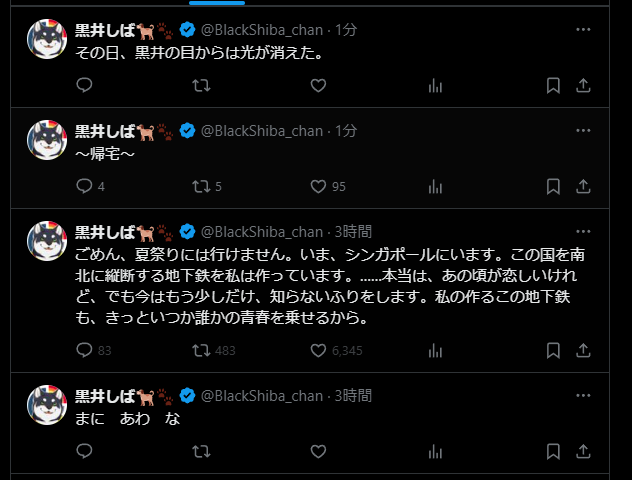Screen dimensions: 632x480
Task: View analytics of the 'まに あわ な' tweet
Action: point(435,451)
